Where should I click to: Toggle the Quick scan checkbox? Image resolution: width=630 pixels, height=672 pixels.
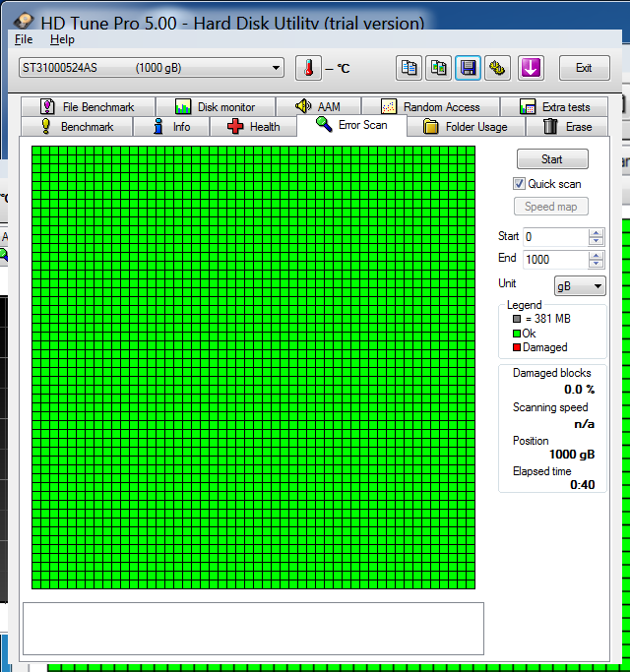(519, 184)
